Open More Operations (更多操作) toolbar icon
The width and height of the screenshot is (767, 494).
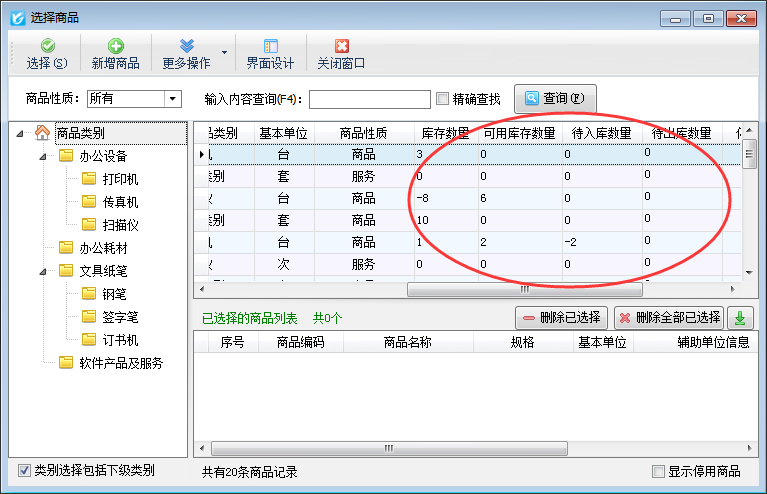coord(186,46)
